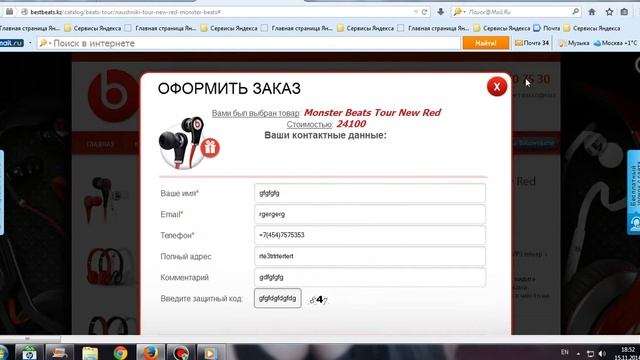
Task: Click the 'Телефон' phone input field
Action: click(x=370, y=235)
